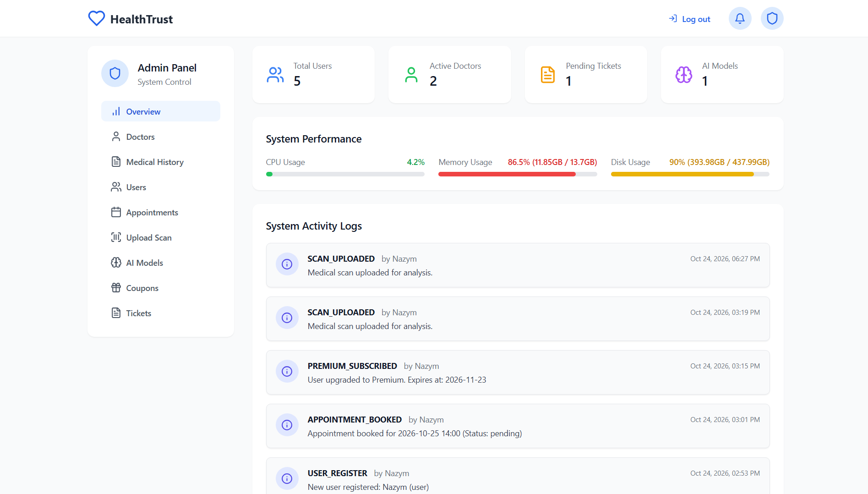Open the Doctors section
Viewport: 868px width, 494px height.
coord(161,137)
